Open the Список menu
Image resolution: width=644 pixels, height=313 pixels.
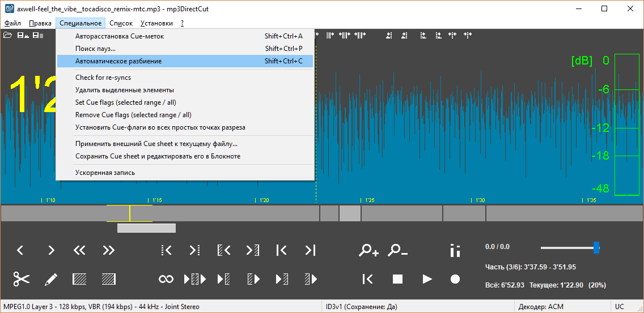[121, 23]
